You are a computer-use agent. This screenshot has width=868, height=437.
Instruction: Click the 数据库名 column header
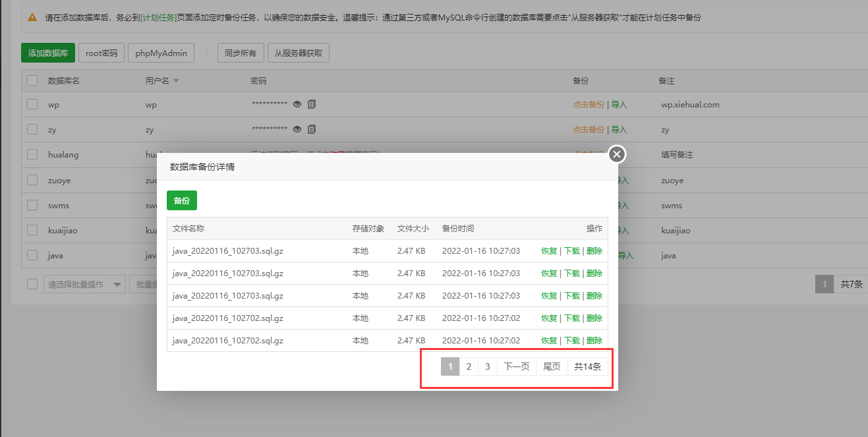[64, 80]
